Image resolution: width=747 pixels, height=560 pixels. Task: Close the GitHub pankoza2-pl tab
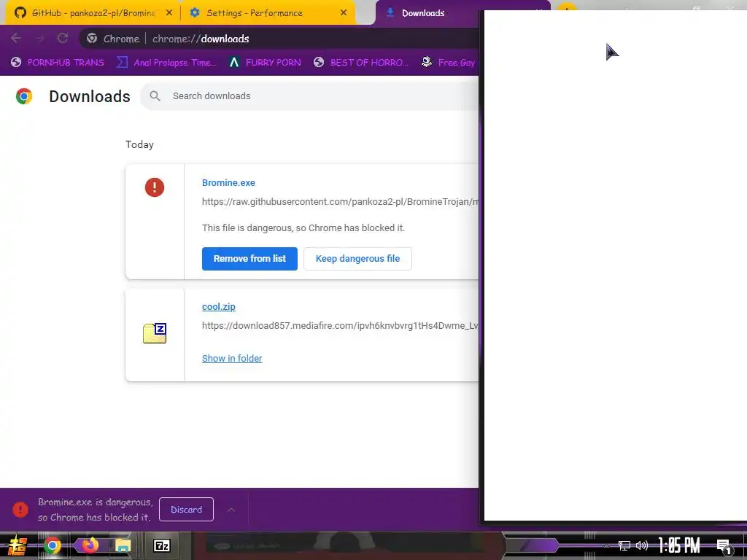point(169,13)
